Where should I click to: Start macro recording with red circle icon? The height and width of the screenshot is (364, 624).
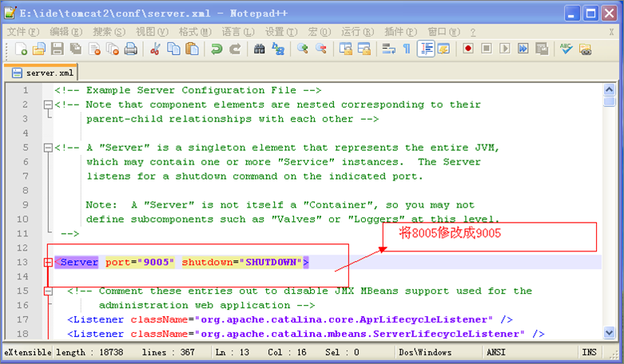[467, 49]
